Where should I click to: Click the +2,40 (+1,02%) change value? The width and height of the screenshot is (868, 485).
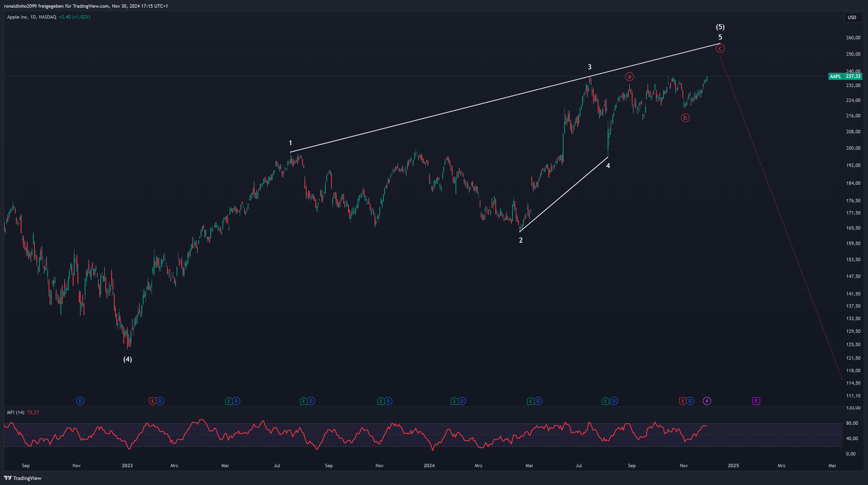[75, 17]
